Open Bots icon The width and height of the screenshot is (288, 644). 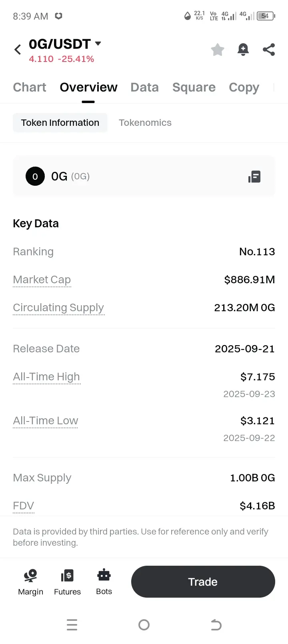pyautogui.click(x=104, y=582)
